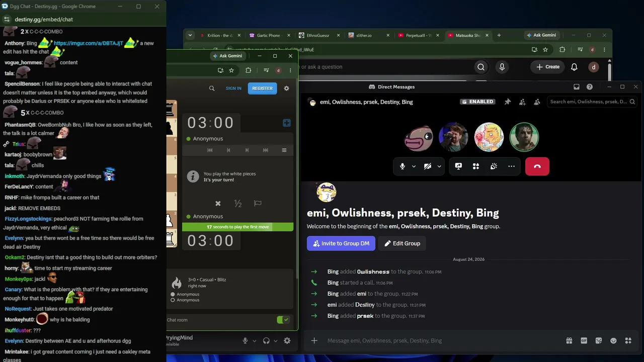The height and width of the screenshot is (362, 644).
Task: Click Invite to Group DM button
Action: (341, 243)
